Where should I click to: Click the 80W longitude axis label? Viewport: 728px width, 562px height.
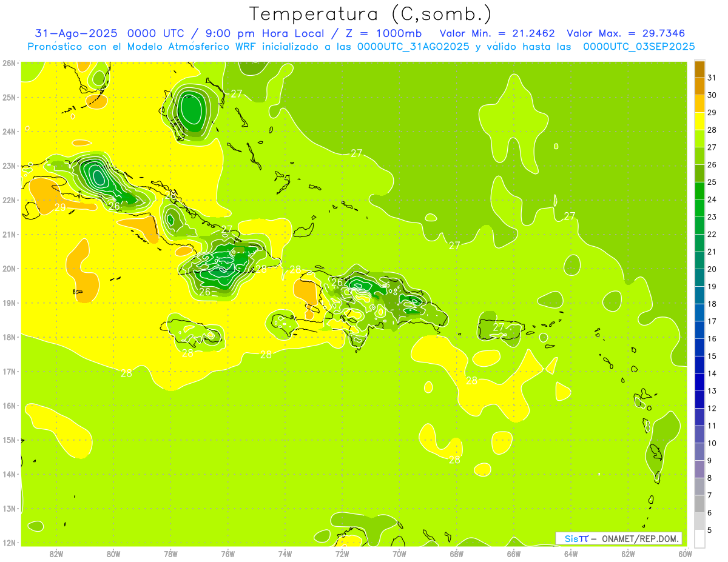tap(113, 553)
